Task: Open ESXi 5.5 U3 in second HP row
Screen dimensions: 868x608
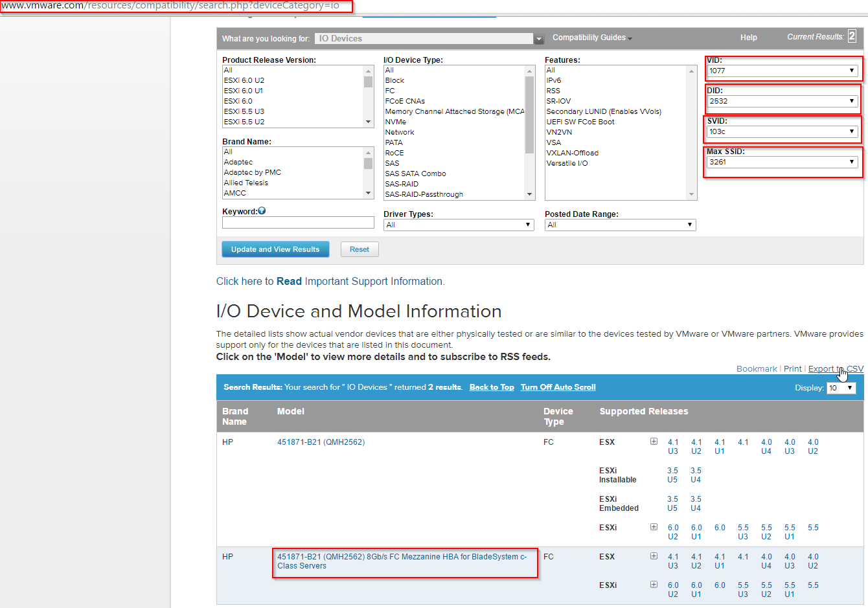Action: click(743, 590)
